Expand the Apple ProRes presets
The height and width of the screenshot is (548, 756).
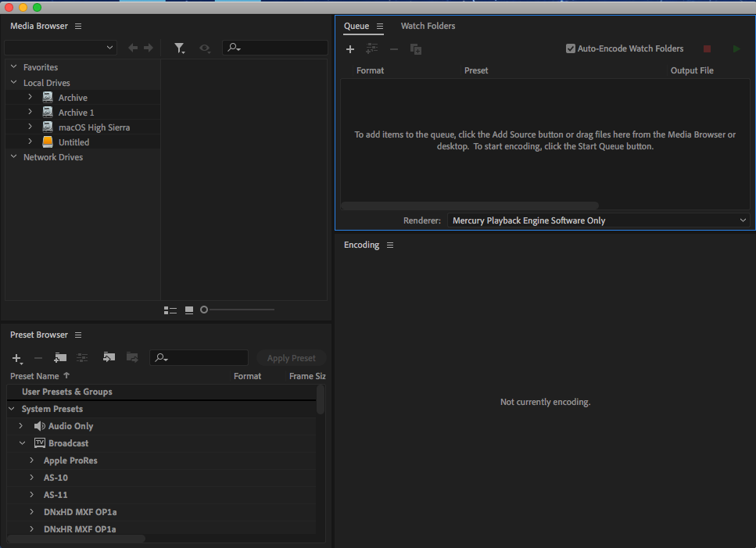coord(32,460)
